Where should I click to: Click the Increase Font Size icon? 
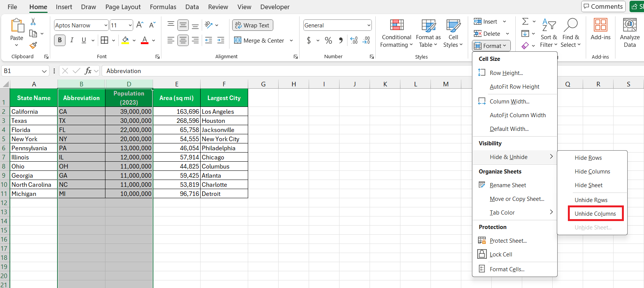click(140, 25)
